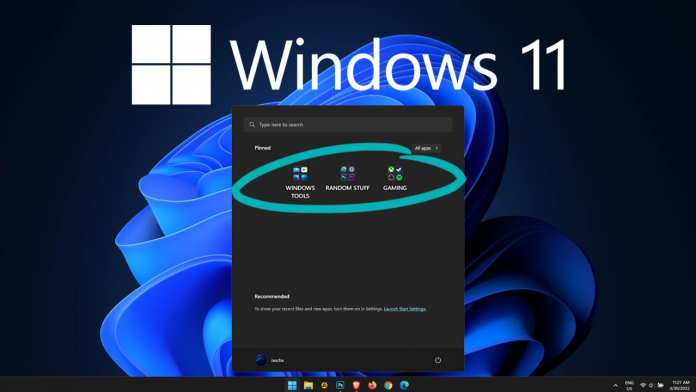Click the Windows Start button in the taskbar
Viewport: 696px width, 392px height.
(292, 385)
